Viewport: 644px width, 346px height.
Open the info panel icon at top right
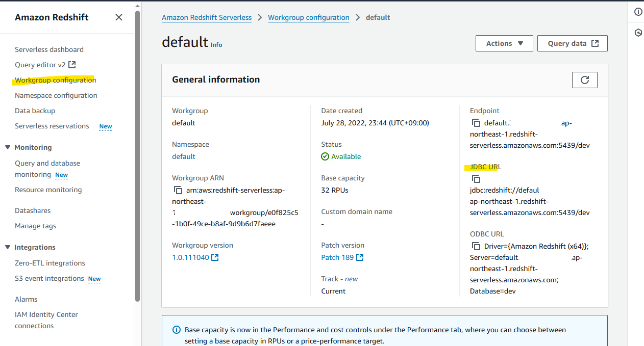point(638,12)
